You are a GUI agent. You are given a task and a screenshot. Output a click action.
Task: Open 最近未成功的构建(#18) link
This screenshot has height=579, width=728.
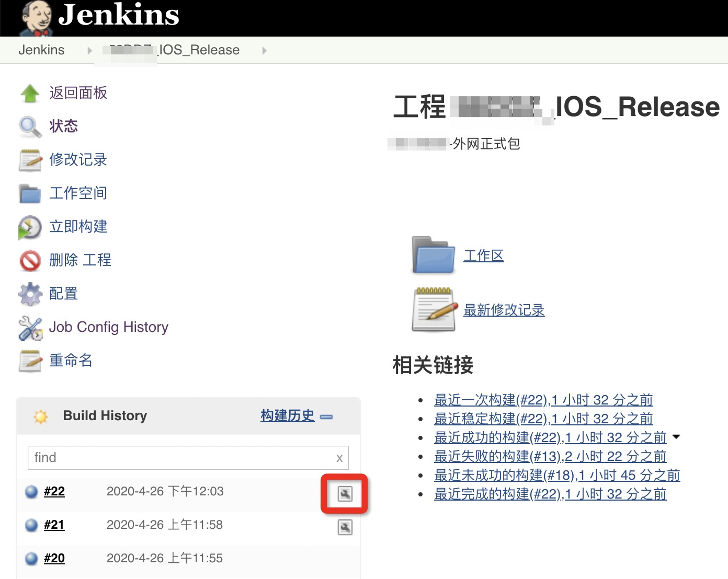(558, 476)
